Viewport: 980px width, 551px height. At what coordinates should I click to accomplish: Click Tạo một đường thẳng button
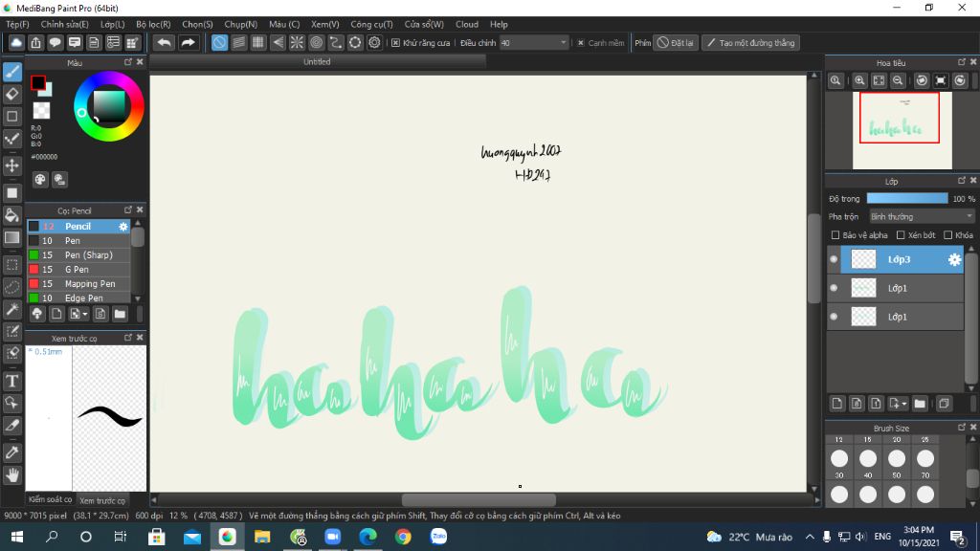(750, 42)
